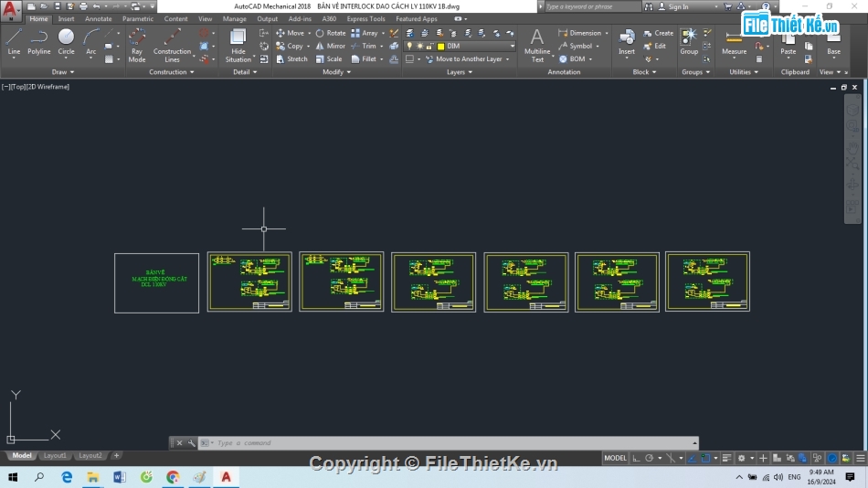Click the keyword search box
This screenshot has height=488, width=868.
coord(592,6)
